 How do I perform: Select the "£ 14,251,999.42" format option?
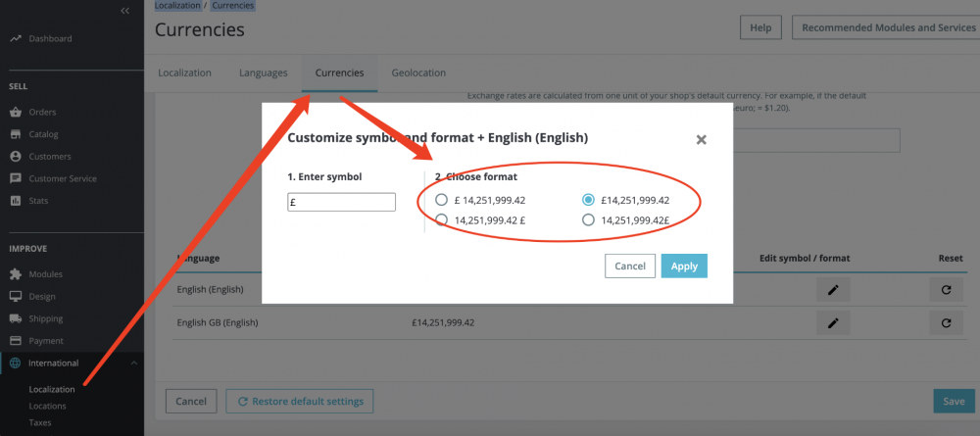(x=442, y=200)
